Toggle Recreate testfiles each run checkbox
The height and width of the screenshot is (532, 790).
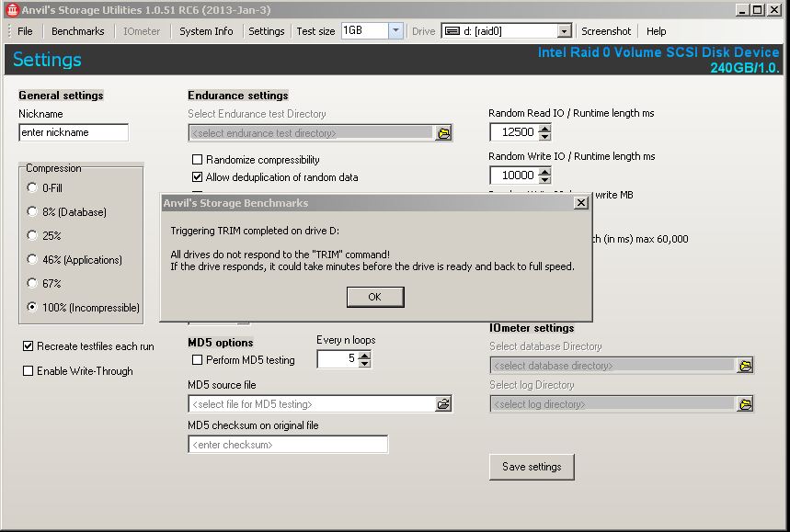[x=29, y=346]
